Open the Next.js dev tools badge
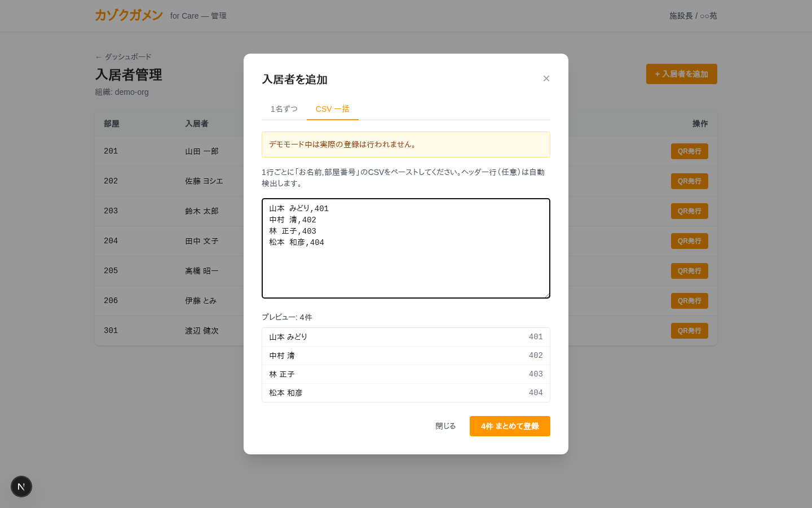812x508 pixels. click(x=21, y=487)
